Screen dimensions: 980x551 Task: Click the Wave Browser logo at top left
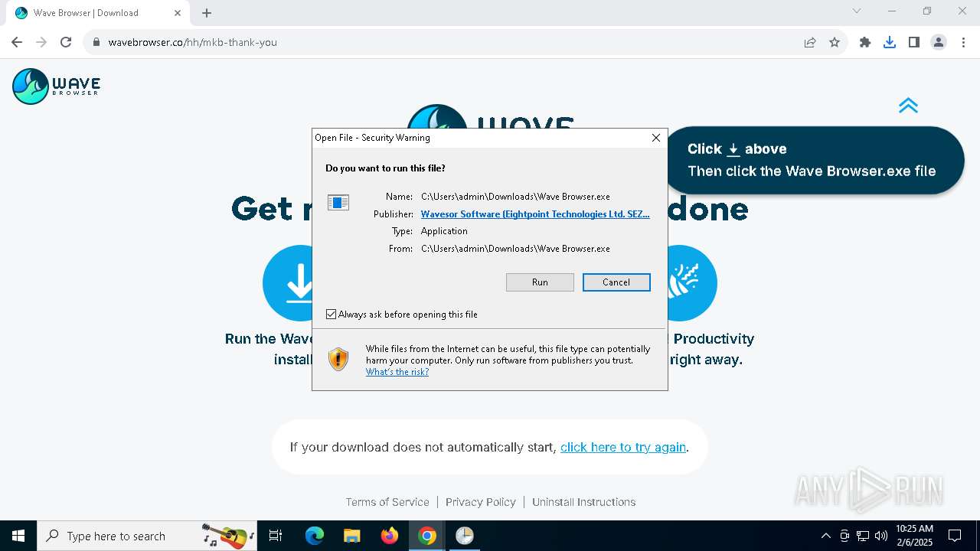tap(57, 86)
